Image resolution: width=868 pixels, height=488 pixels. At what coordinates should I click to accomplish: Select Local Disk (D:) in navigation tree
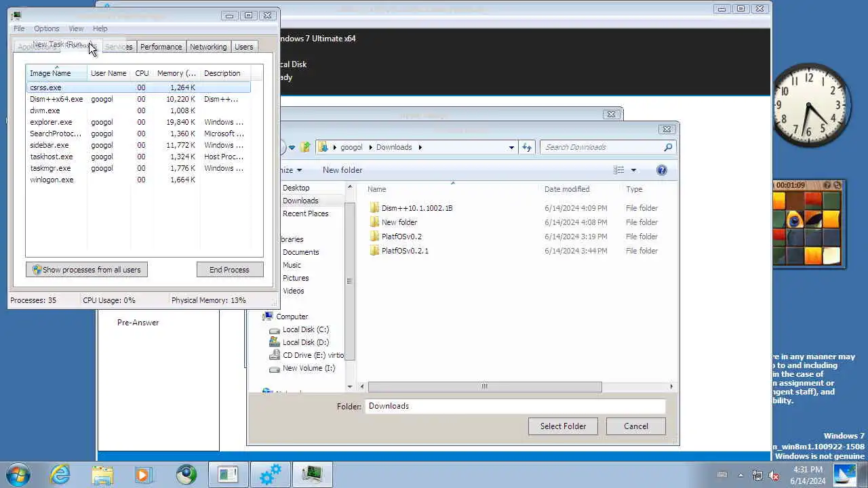[305, 342]
